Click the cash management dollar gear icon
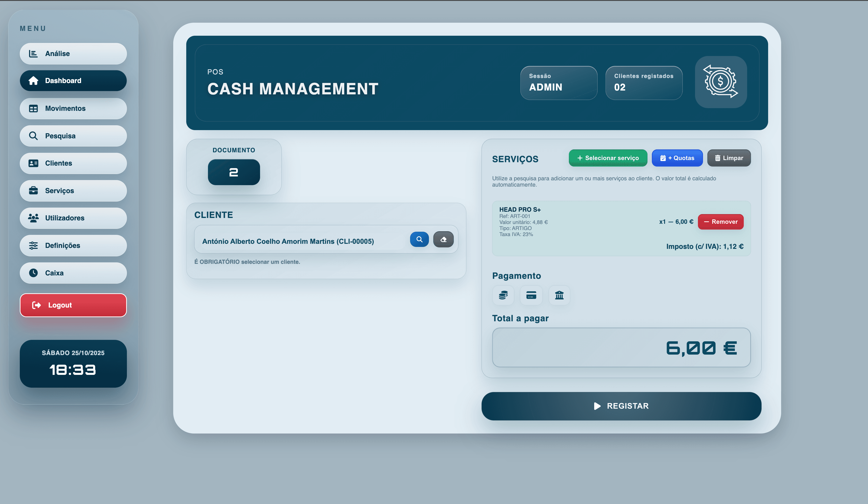The image size is (868, 504). click(721, 82)
